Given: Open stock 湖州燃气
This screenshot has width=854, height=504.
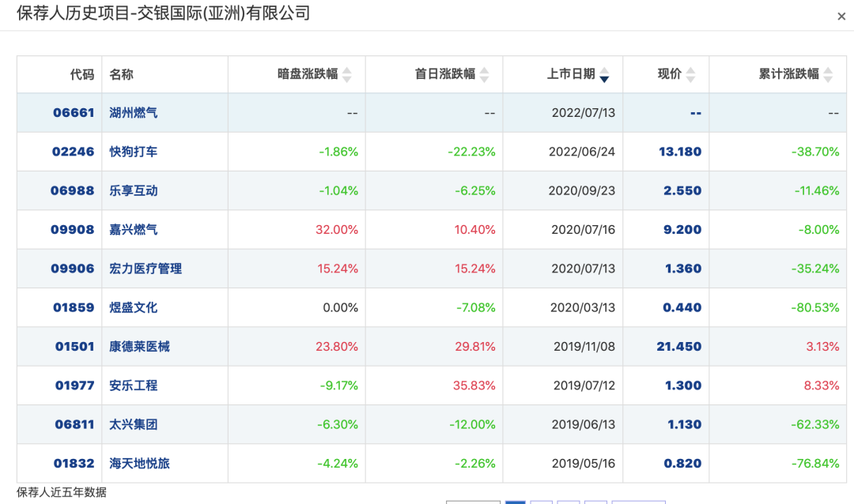Looking at the screenshot, I should point(134,112).
